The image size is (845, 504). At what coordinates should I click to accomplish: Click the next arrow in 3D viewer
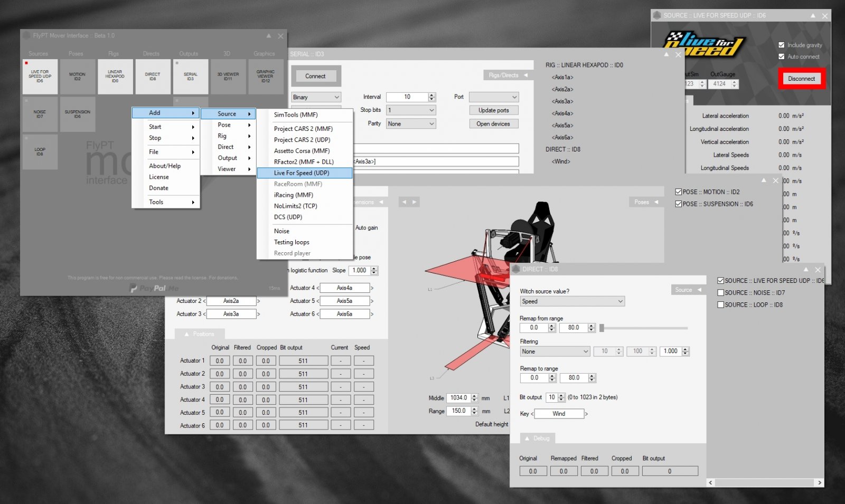(414, 202)
